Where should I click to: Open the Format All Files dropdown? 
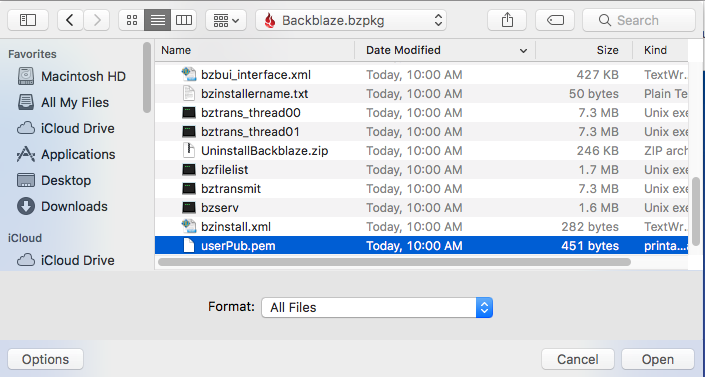[x=377, y=308]
